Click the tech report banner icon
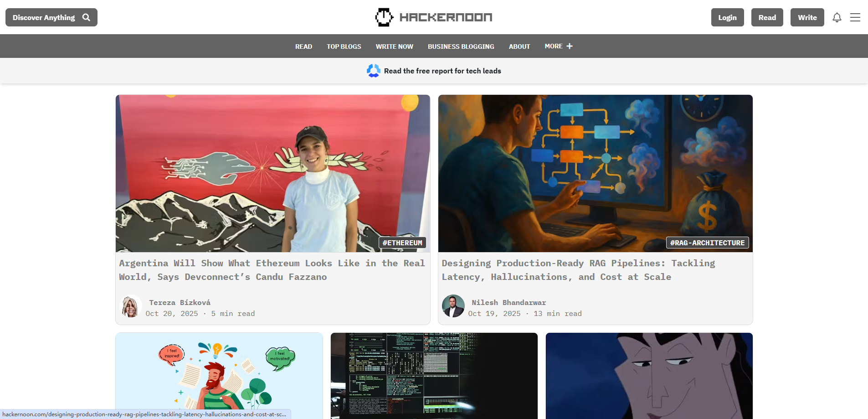This screenshot has width=868, height=419. (373, 71)
